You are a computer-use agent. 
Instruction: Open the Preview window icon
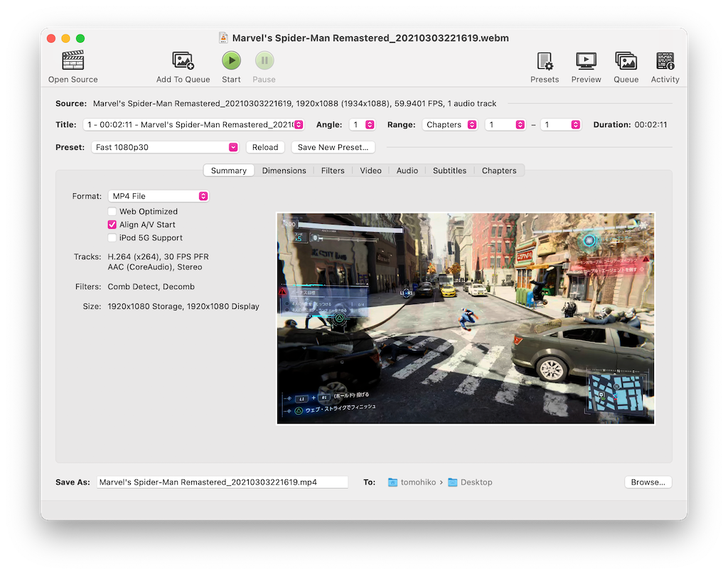tap(586, 61)
